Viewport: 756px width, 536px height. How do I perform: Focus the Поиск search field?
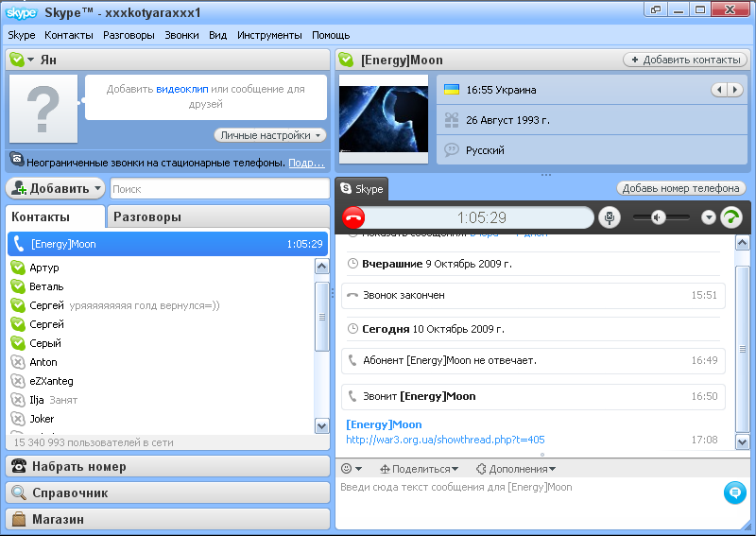pyautogui.click(x=220, y=189)
